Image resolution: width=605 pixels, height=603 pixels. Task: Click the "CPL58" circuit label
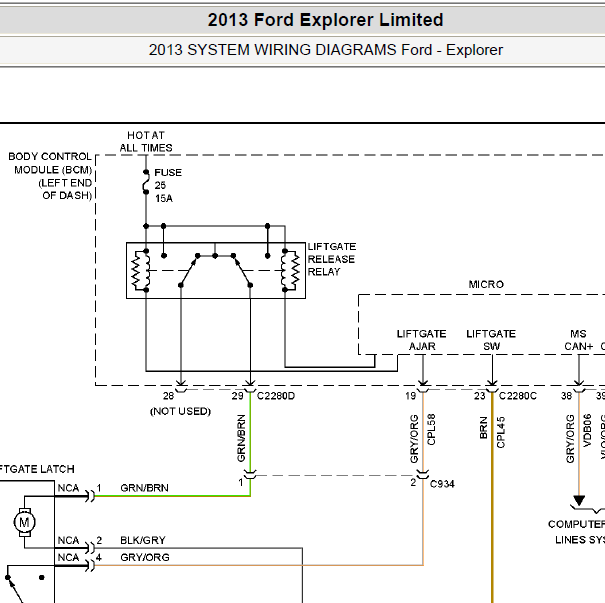click(431, 429)
